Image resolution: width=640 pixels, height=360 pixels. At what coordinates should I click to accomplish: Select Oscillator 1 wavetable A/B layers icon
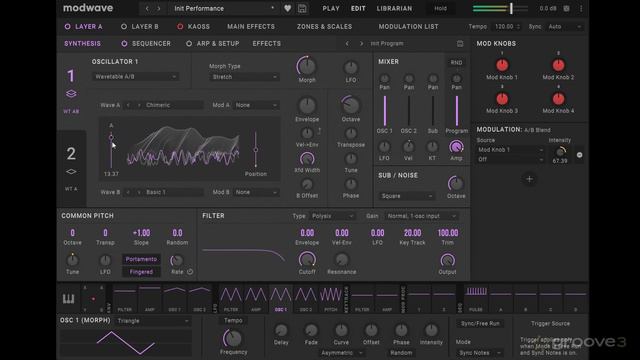pos(71,94)
